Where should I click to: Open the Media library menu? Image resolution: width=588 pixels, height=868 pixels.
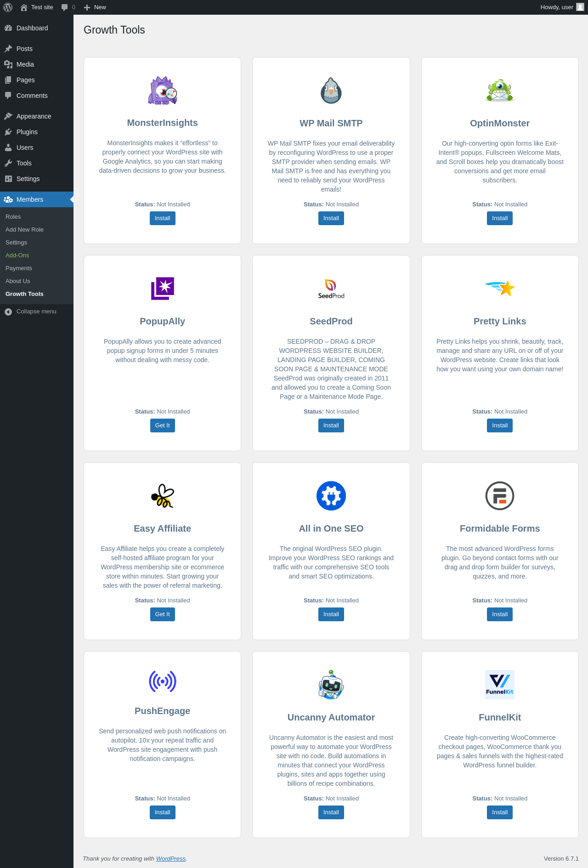click(x=37, y=64)
